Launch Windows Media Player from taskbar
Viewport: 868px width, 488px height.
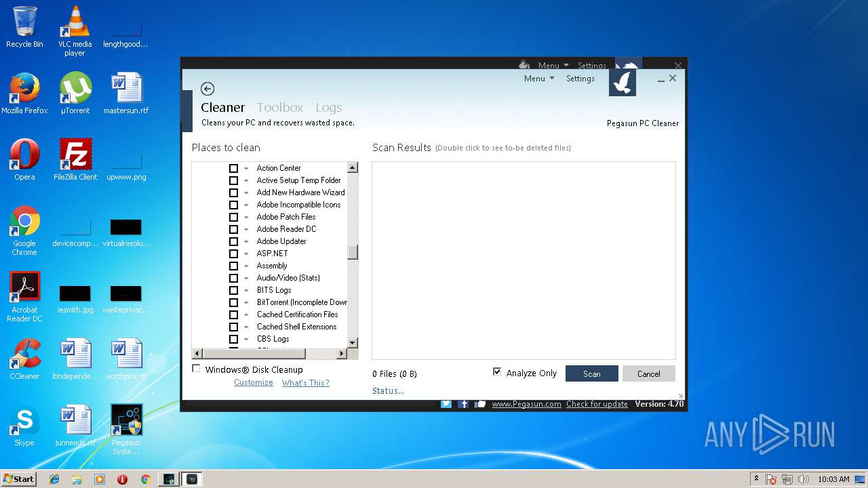click(x=100, y=479)
